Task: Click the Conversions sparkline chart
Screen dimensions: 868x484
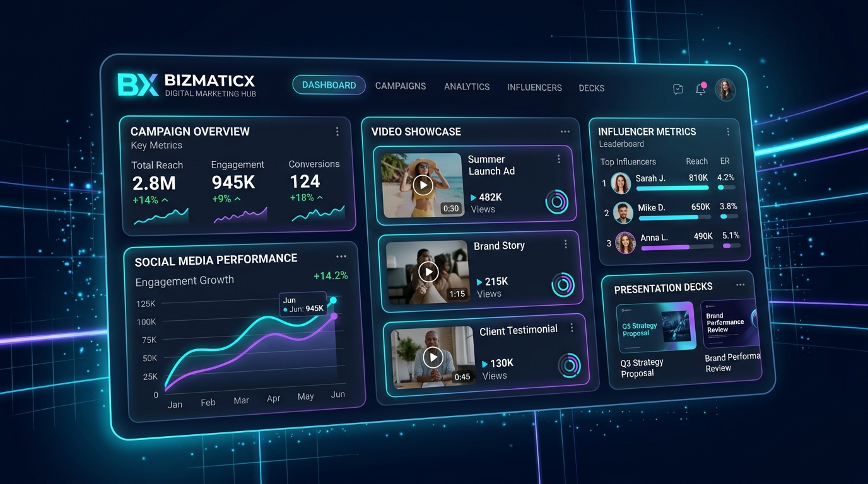Action: click(x=318, y=213)
